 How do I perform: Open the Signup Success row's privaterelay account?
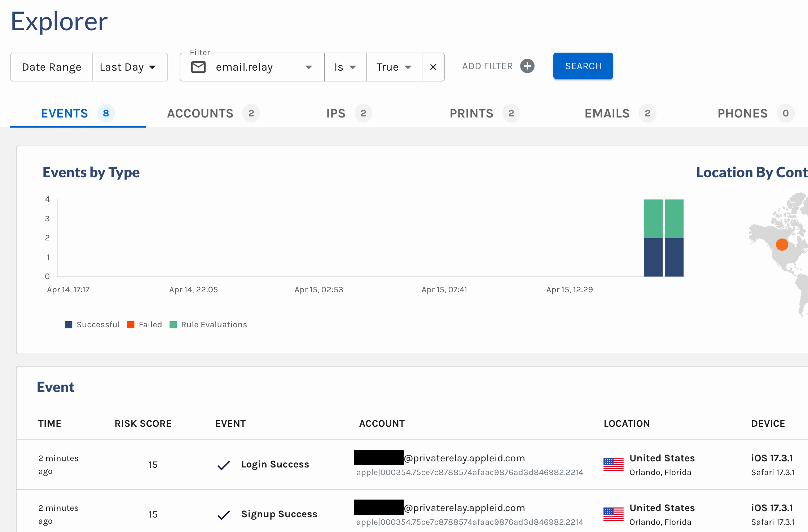point(440,508)
